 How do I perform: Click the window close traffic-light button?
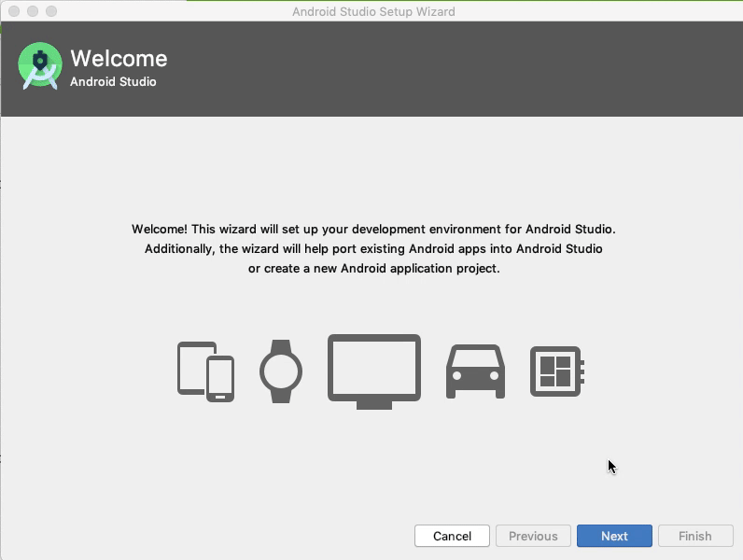point(14,11)
